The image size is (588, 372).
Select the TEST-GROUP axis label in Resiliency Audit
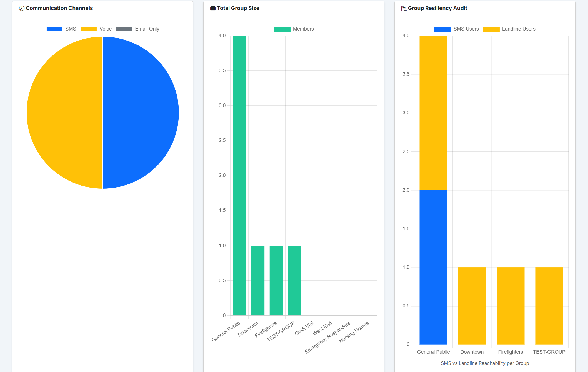point(549,352)
